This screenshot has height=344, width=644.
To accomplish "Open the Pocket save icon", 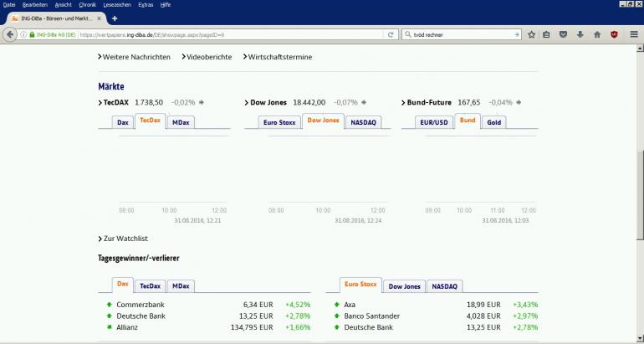I will (x=563, y=34).
